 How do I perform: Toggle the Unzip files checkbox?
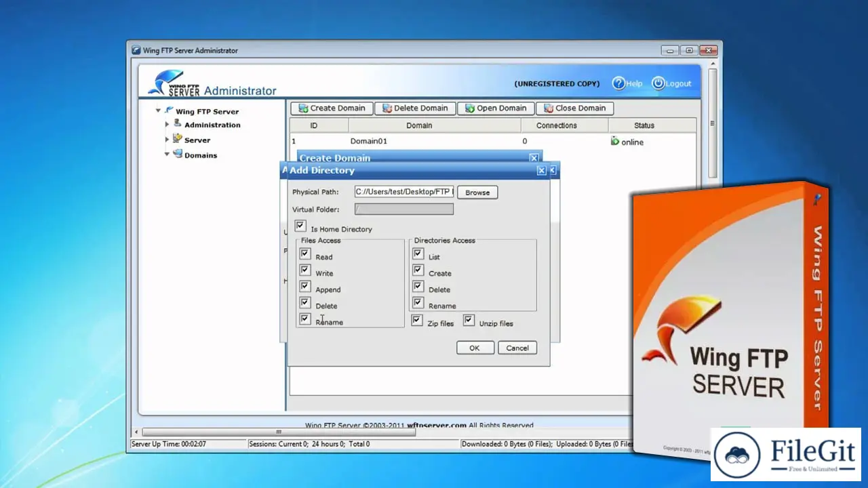[x=469, y=320]
